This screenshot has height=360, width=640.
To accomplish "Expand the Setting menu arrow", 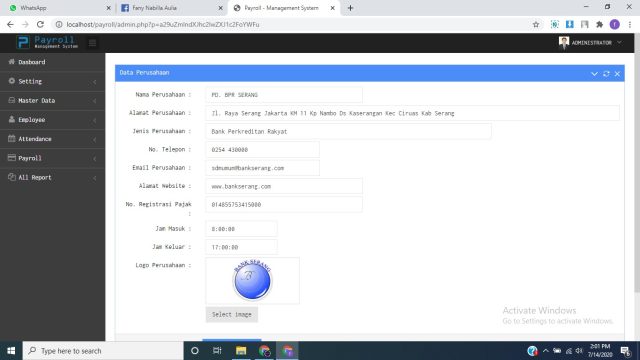I will tap(95, 82).
